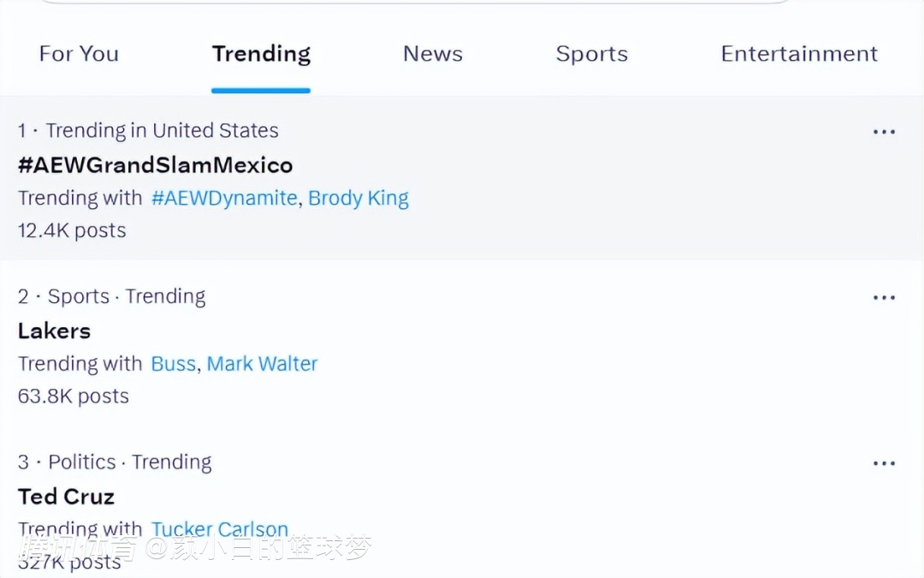Open more options for Lakers trend
The image size is (924, 578).
click(x=883, y=298)
